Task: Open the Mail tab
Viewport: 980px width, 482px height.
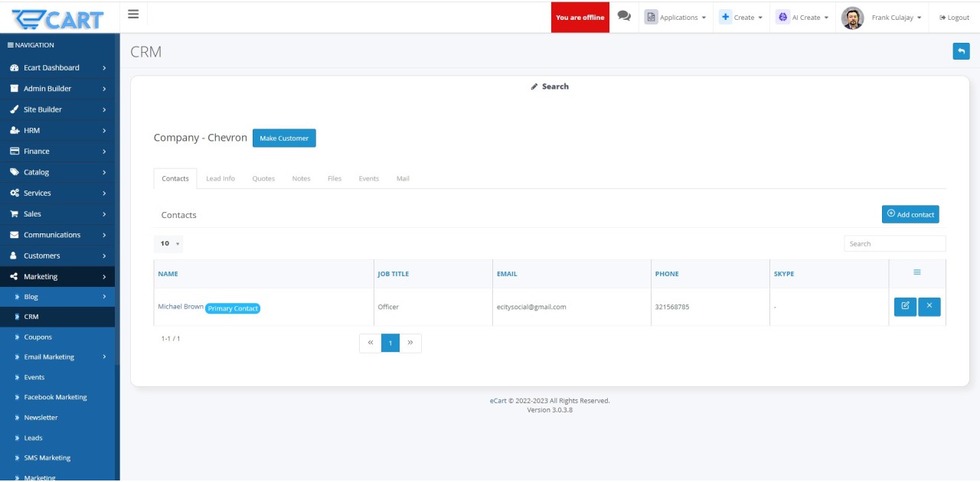Action: point(403,178)
